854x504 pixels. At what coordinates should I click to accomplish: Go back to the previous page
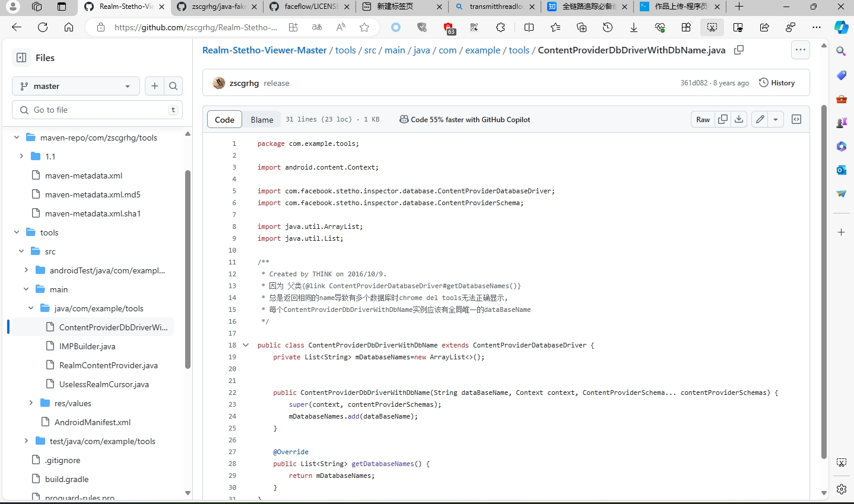(17, 27)
